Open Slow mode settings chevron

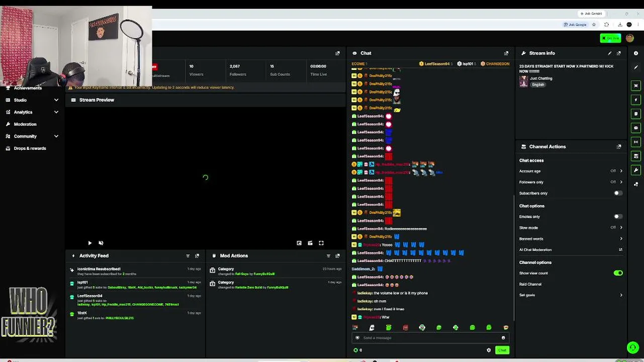coord(621,228)
